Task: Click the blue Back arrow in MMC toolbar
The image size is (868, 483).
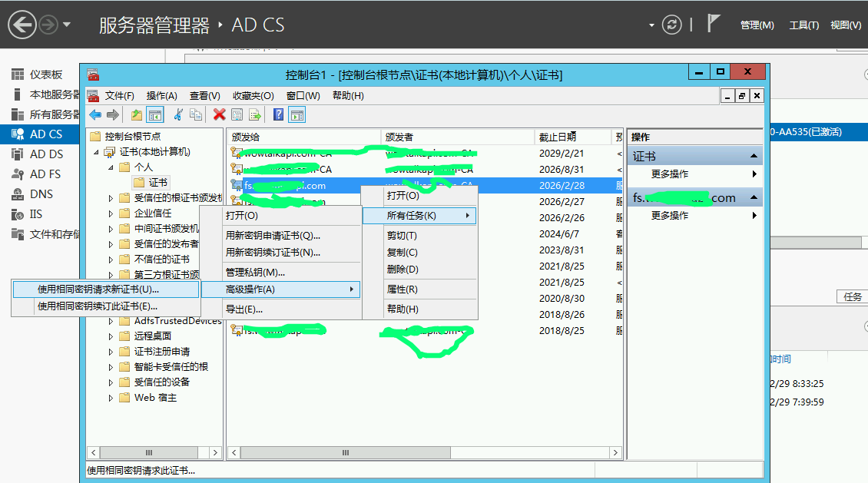Action: click(x=95, y=114)
